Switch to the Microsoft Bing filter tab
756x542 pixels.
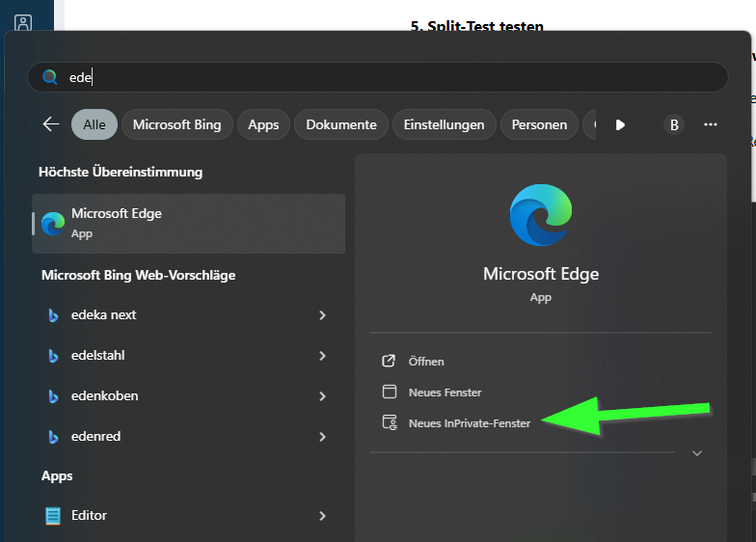pyautogui.click(x=177, y=124)
